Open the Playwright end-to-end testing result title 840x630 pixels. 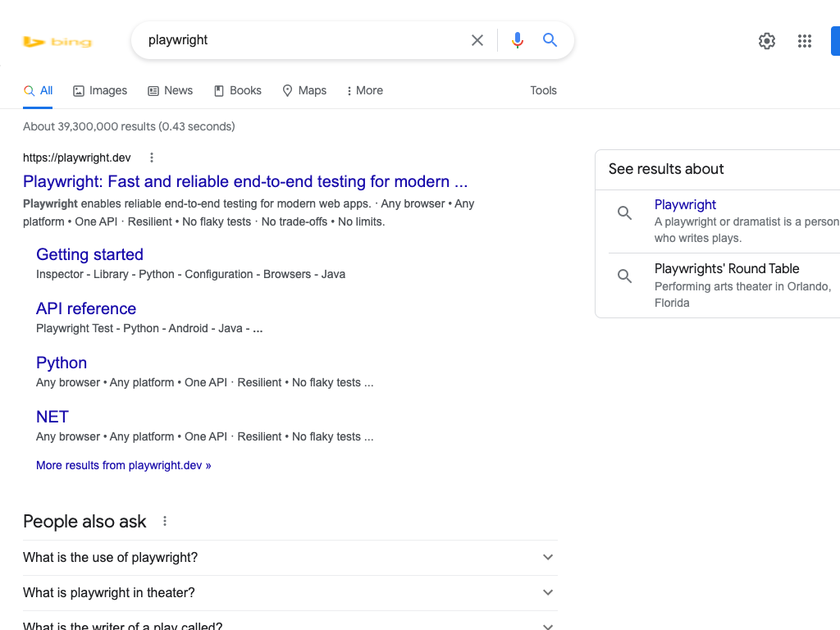(244, 181)
